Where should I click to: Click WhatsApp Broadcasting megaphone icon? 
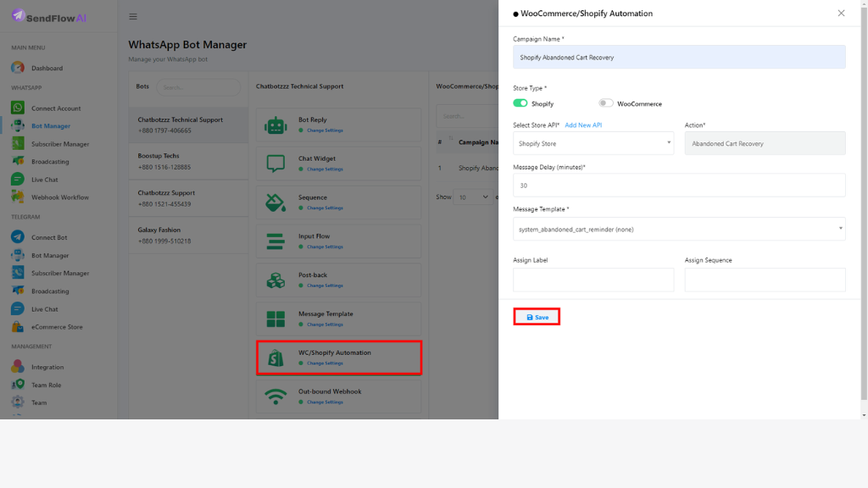click(18, 162)
